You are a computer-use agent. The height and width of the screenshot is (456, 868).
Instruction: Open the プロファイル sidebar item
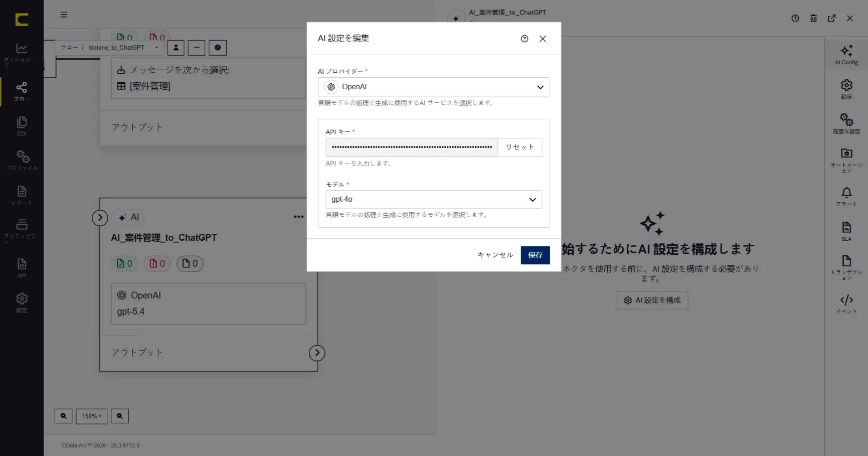pyautogui.click(x=22, y=161)
